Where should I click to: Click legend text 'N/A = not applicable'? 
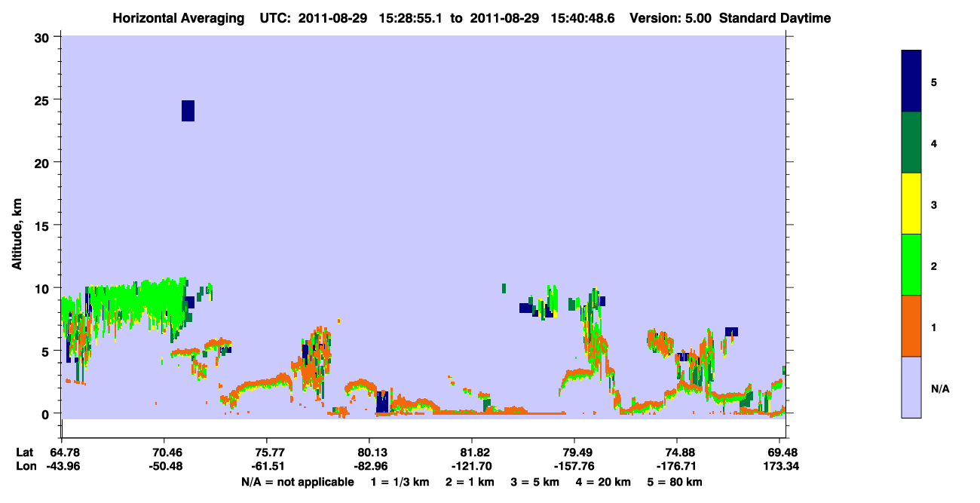[x=297, y=482]
